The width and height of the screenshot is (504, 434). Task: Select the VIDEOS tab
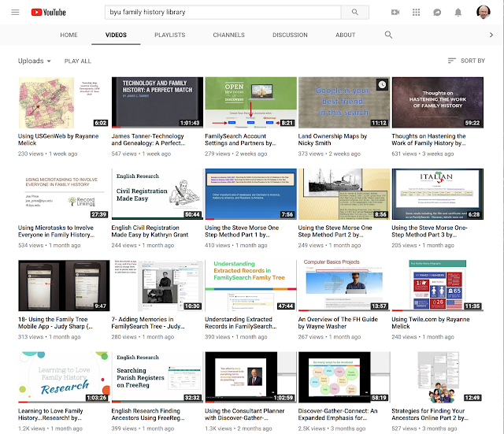pyautogui.click(x=116, y=35)
